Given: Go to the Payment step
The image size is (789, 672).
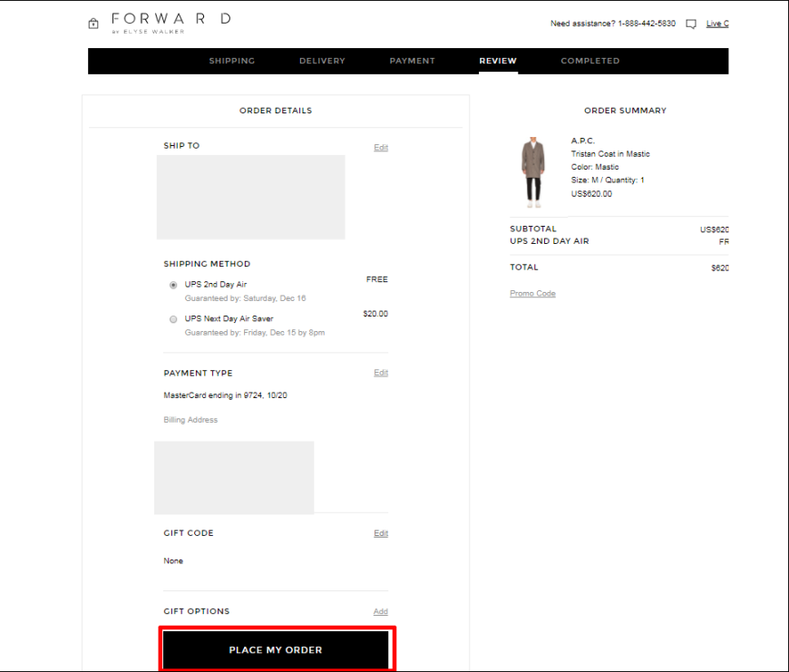Looking at the screenshot, I should (x=412, y=61).
